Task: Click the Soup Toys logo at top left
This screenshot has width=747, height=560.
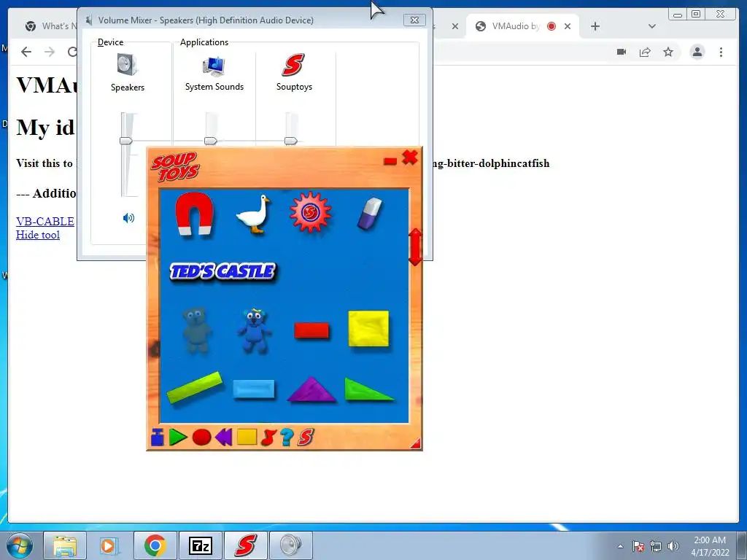Action: click(x=175, y=166)
